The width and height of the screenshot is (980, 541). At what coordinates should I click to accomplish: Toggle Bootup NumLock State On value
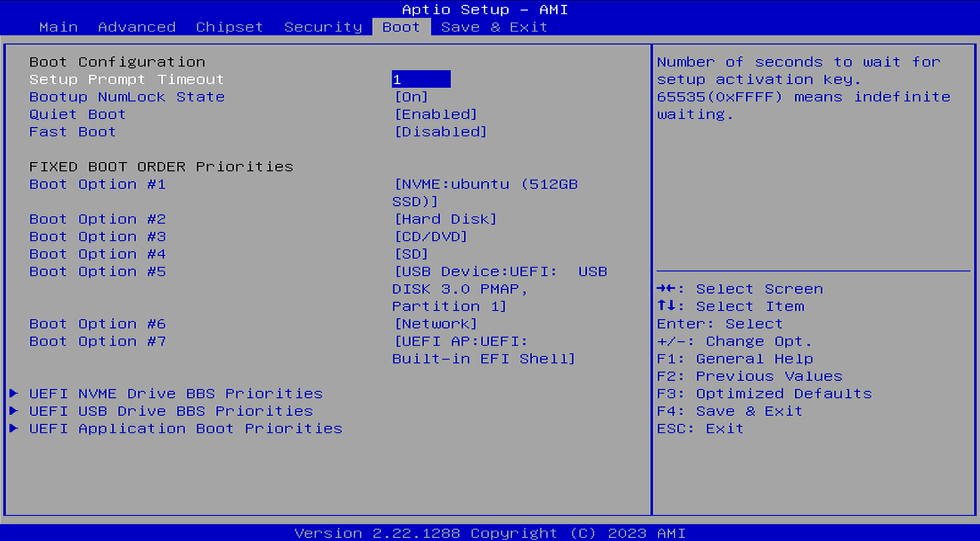coord(411,97)
